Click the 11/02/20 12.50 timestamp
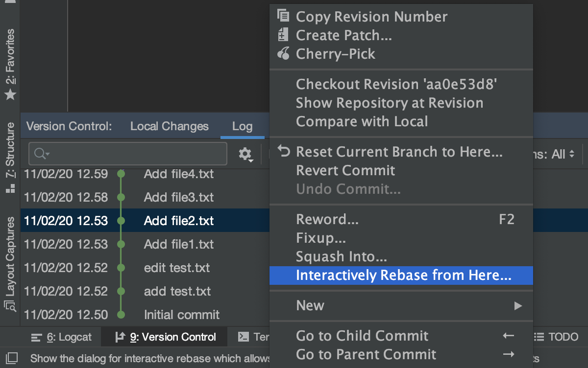 (66, 315)
